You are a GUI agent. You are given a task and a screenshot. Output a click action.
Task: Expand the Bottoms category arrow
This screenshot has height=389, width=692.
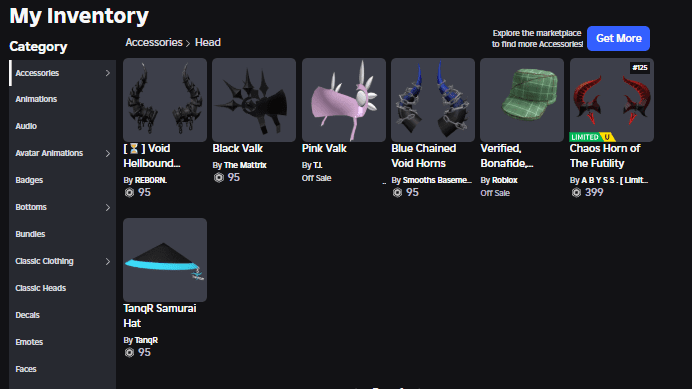tap(108, 207)
